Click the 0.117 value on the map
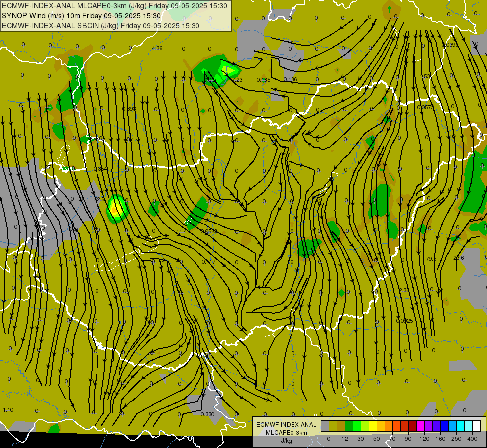 [209, 262]
